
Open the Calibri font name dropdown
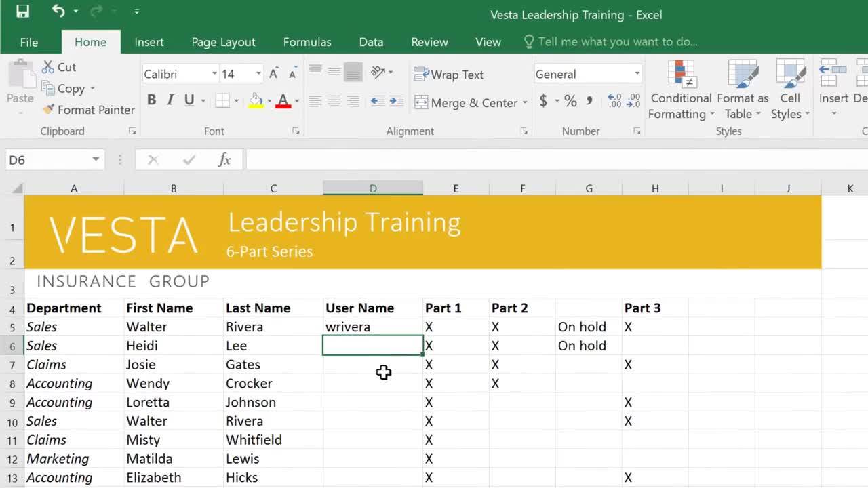pyautogui.click(x=214, y=74)
